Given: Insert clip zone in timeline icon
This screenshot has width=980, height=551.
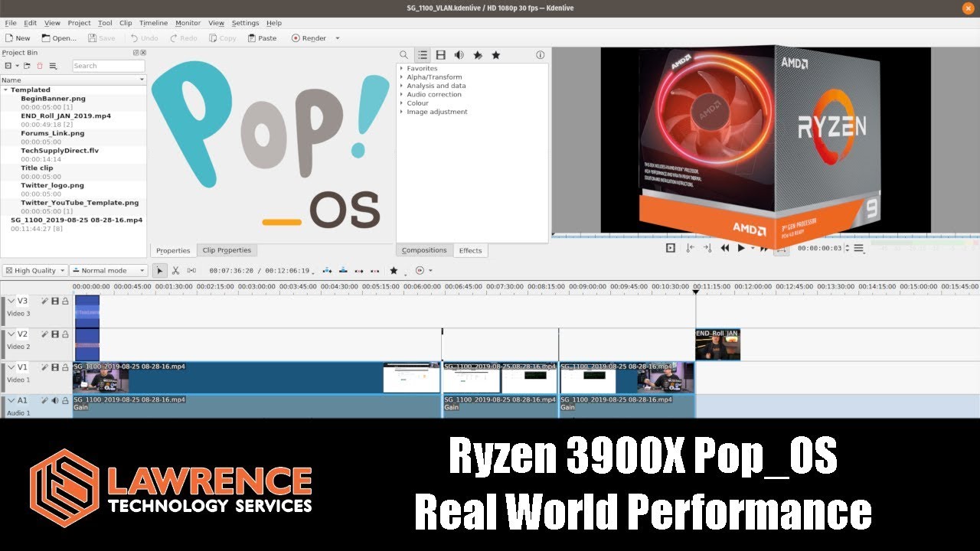Looking at the screenshot, I should click(x=327, y=270).
